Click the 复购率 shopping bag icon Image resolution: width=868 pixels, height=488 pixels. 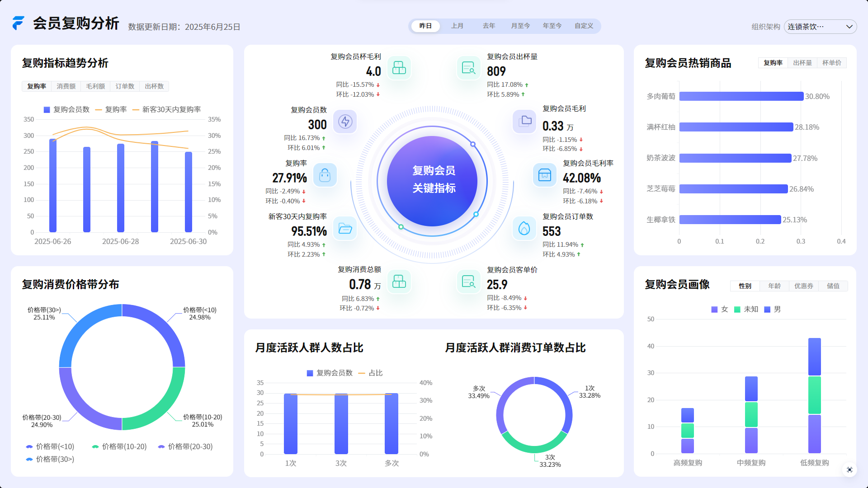click(x=325, y=175)
